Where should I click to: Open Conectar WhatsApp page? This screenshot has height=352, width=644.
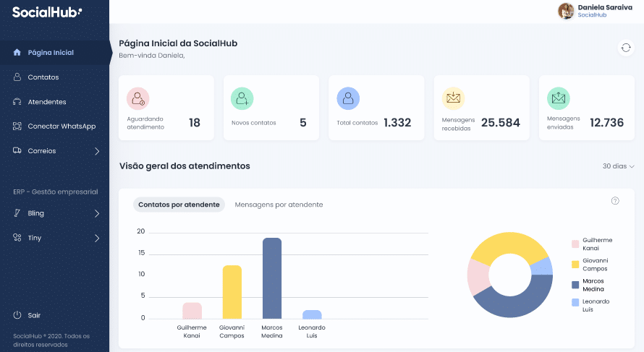point(61,126)
